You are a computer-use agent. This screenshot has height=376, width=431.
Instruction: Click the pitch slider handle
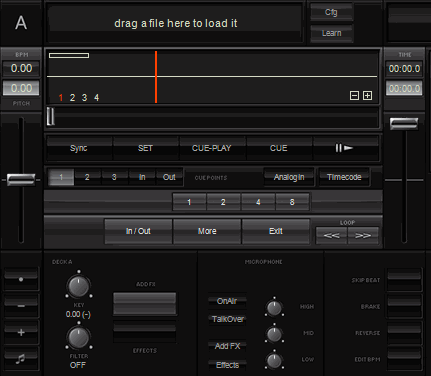click(x=21, y=180)
